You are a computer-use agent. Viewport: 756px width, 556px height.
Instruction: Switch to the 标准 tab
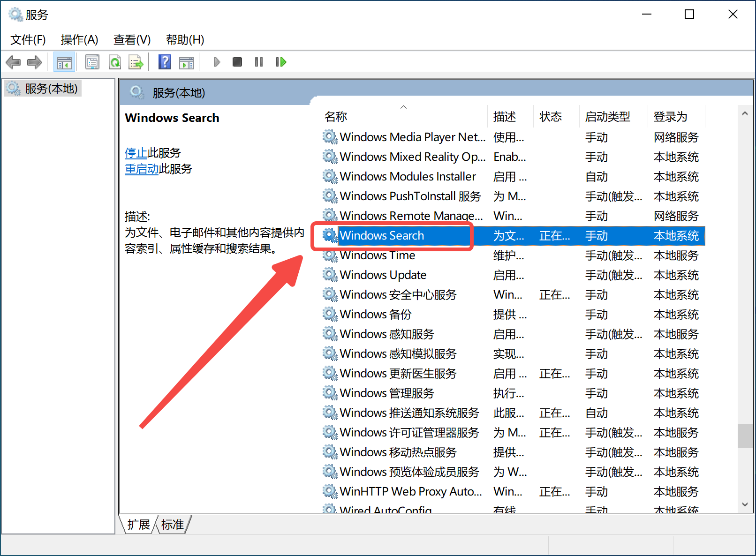click(172, 524)
